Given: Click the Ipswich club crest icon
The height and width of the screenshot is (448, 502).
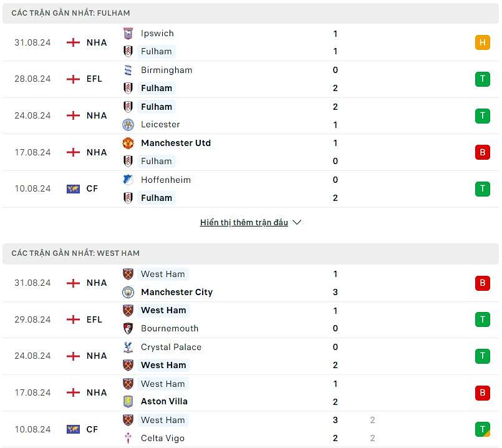Looking at the screenshot, I should tap(128, 34).
